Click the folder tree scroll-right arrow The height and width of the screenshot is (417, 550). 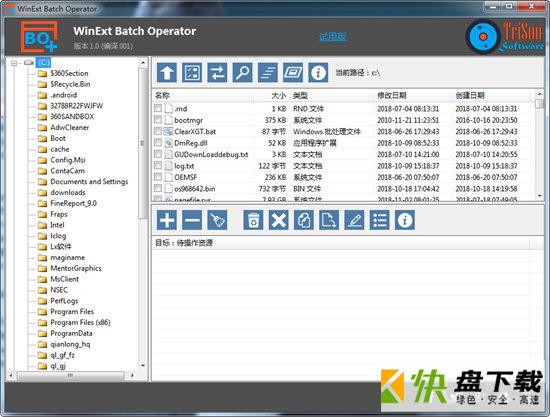132,375
